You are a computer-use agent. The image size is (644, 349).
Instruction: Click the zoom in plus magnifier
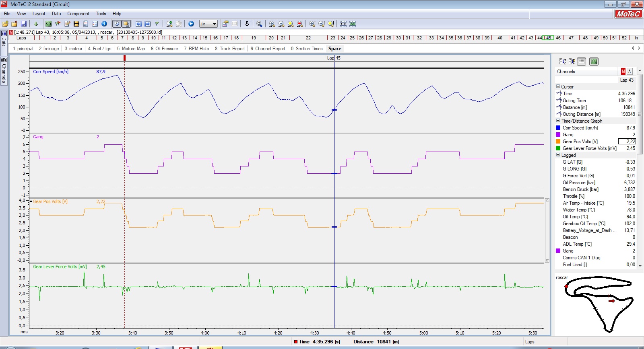coord(272,24)
